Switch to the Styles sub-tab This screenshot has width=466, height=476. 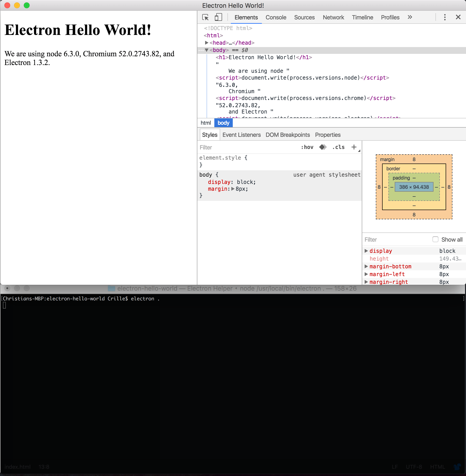click(x=209, y=135)
